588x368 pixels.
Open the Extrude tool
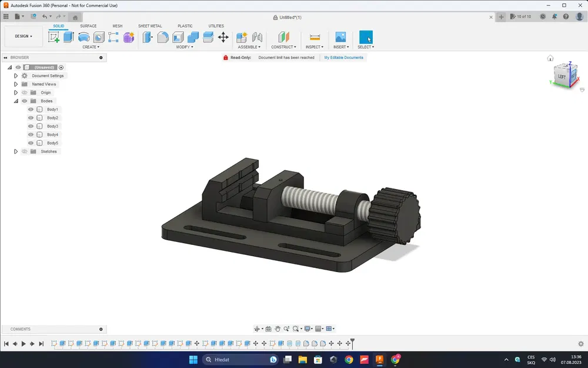tap(69, 37)
